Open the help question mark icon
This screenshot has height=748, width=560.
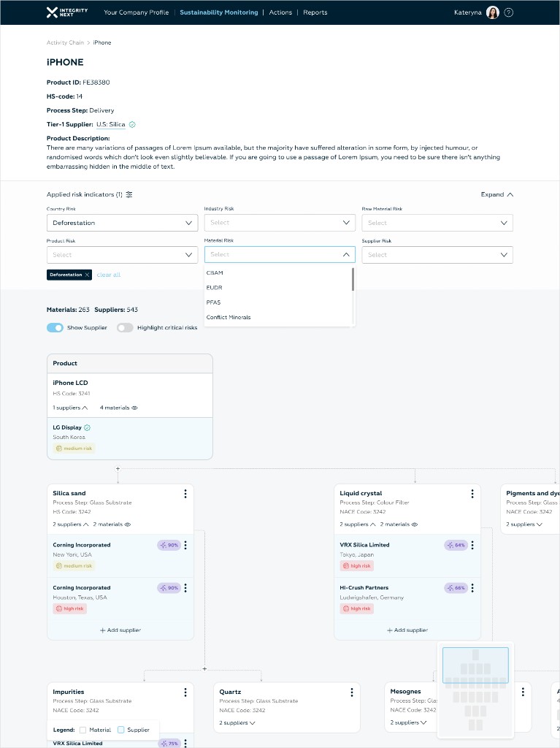[x=508, y=12]
